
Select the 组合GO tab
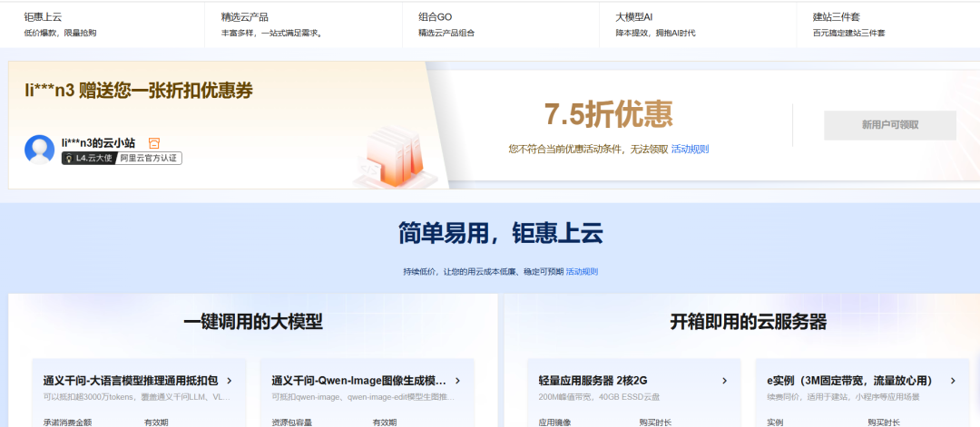(x=501, y=24)
